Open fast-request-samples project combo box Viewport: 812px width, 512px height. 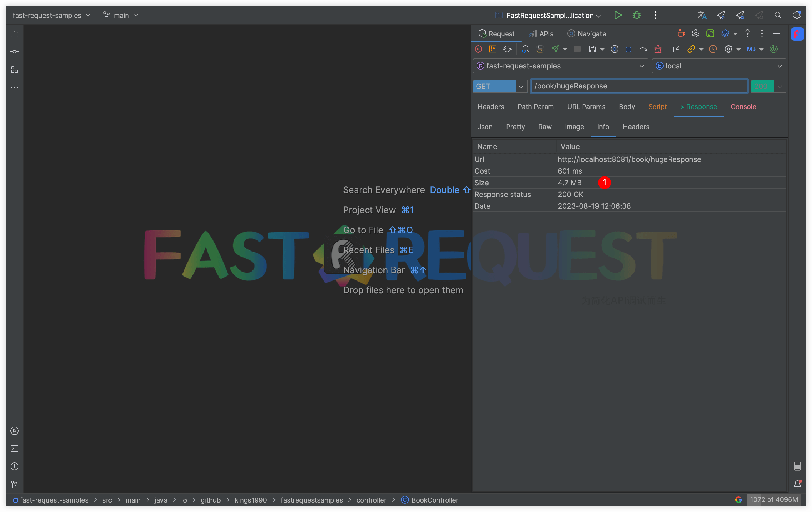pos(560,66)
